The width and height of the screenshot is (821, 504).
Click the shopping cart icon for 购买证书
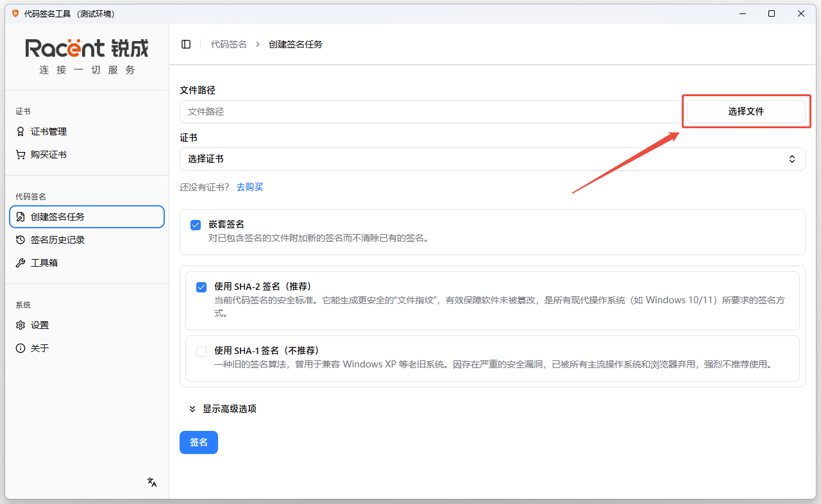click(x=21, y=155)
